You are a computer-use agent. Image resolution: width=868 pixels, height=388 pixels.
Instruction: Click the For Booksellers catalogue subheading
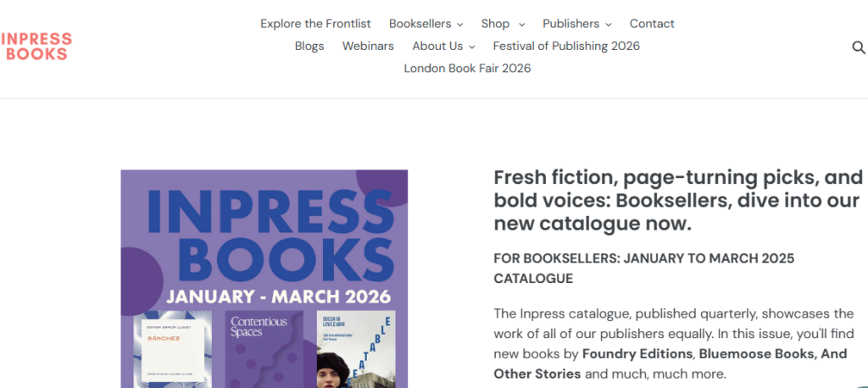(643, 268)
